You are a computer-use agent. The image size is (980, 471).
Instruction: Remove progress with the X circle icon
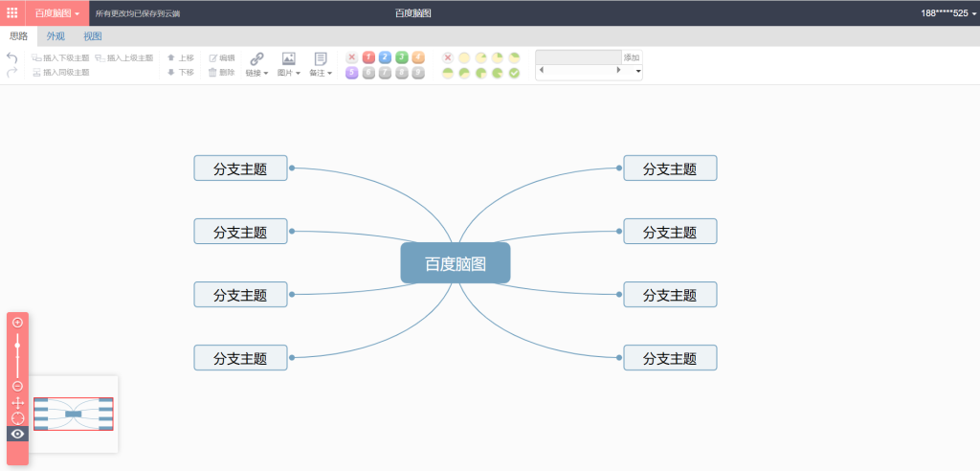448,57
